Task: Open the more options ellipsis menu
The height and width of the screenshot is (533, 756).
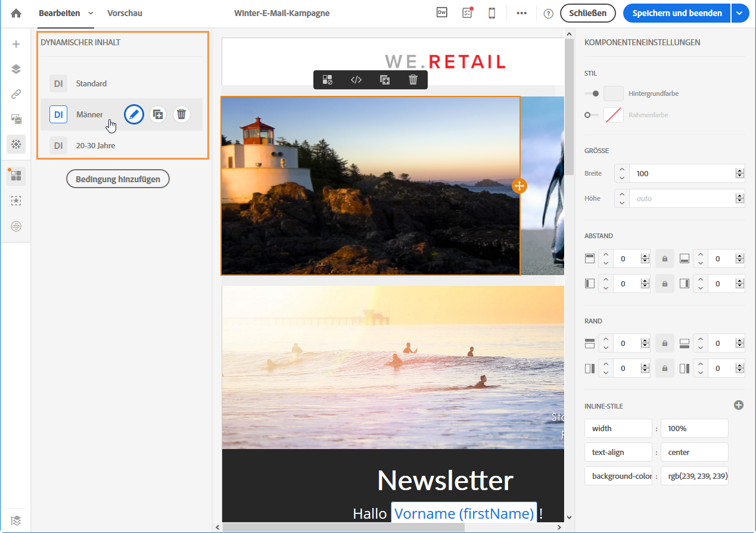Action: click(521, 13)
